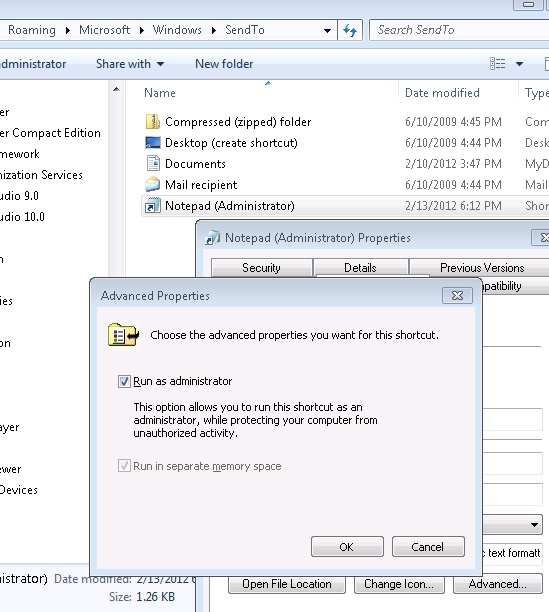Close the Advanced Properties dialog
Viewport: 549px width, 612px height.
click(x=457, y=295)
